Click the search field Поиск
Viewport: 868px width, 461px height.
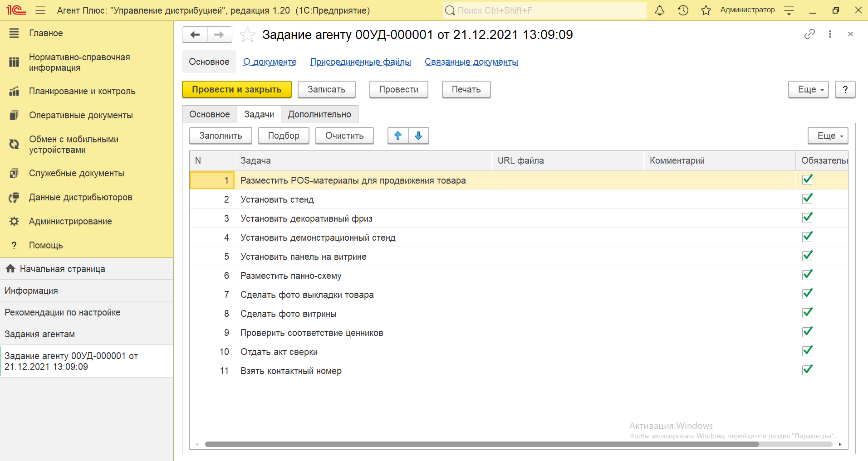(544, 10)
